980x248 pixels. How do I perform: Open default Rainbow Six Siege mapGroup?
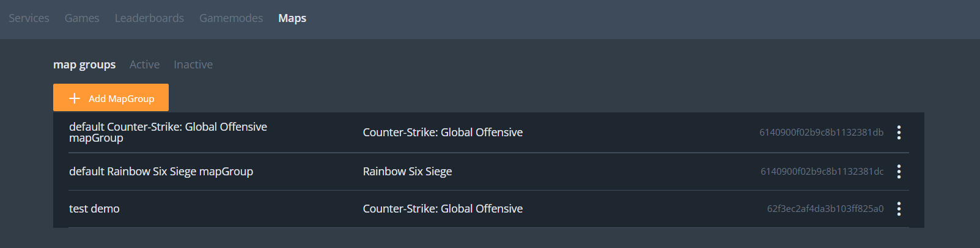(161, 172)
